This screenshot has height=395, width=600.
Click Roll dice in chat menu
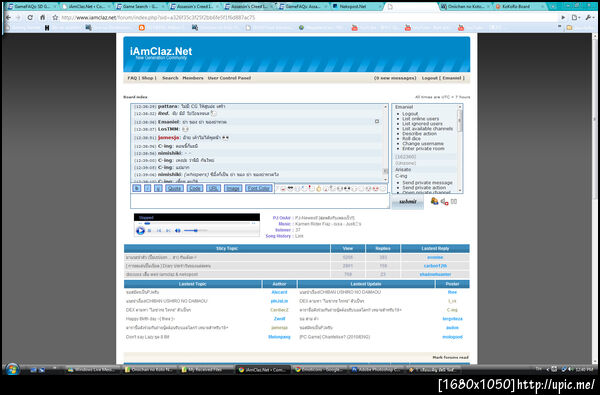[x=411, y=139]
